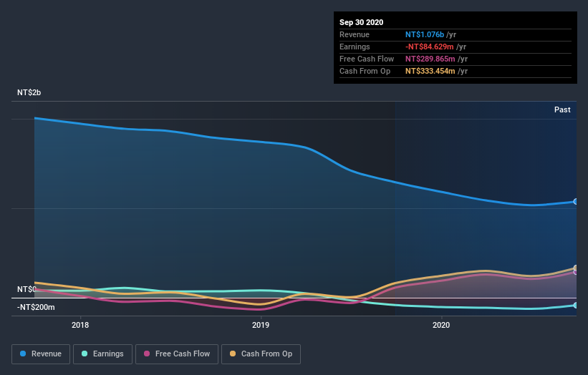Screen dimensions: 588x375
Task: Click the NT$333.454m cash from op value
Action: point(430,71)
